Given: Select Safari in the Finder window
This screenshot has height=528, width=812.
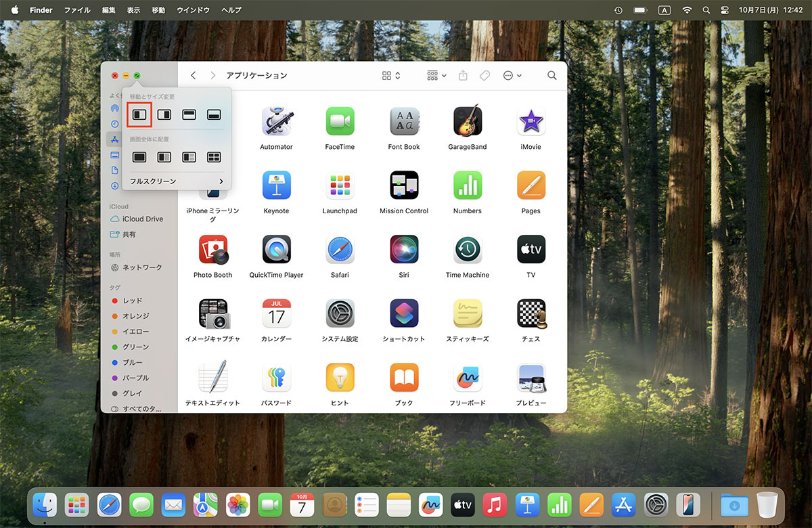Looking at the screenshot, I should tap(340, 249).
